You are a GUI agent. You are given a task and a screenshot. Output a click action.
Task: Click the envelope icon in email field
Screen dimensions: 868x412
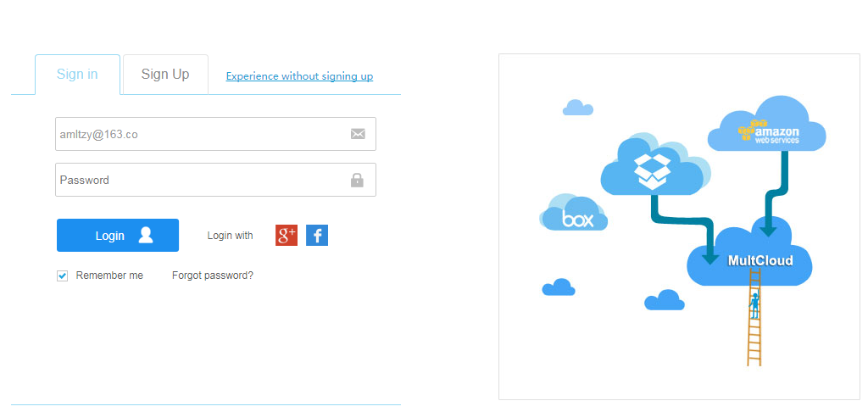tap(358, 134)
